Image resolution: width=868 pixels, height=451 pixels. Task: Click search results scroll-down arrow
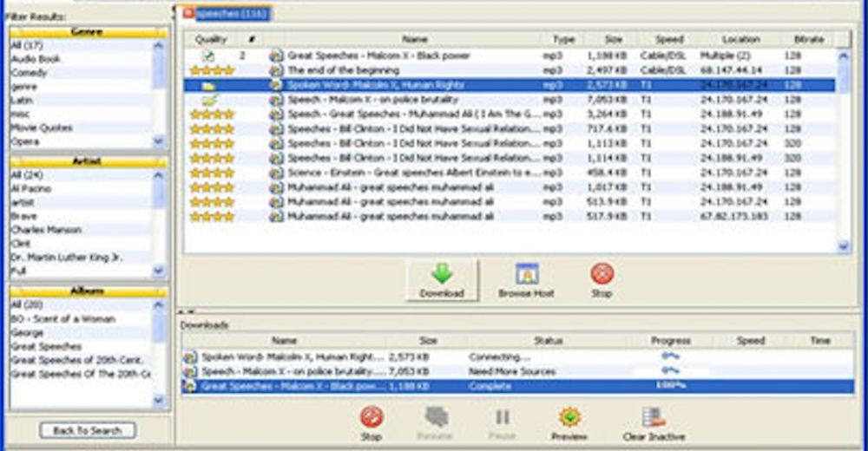pos(843,246)
